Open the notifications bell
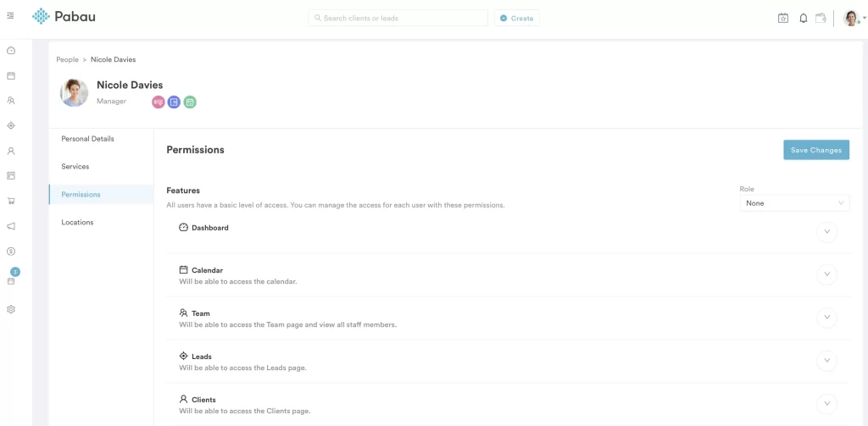 804,18
